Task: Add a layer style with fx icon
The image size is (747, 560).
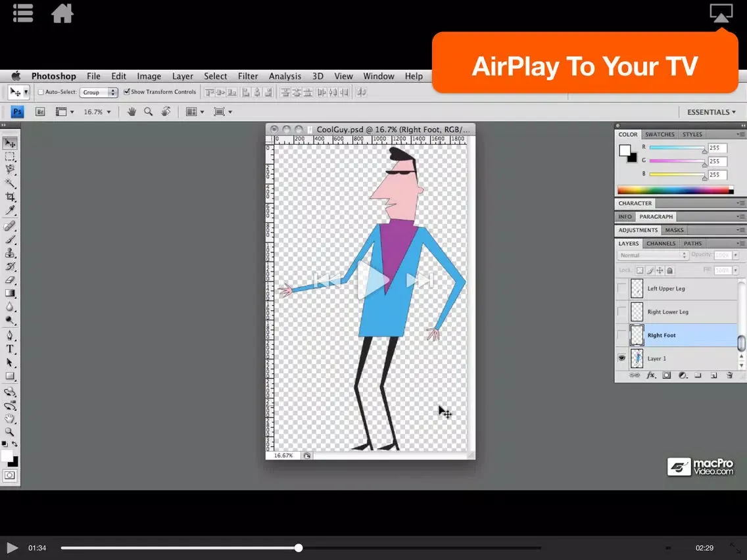Action: click(651, 375)
